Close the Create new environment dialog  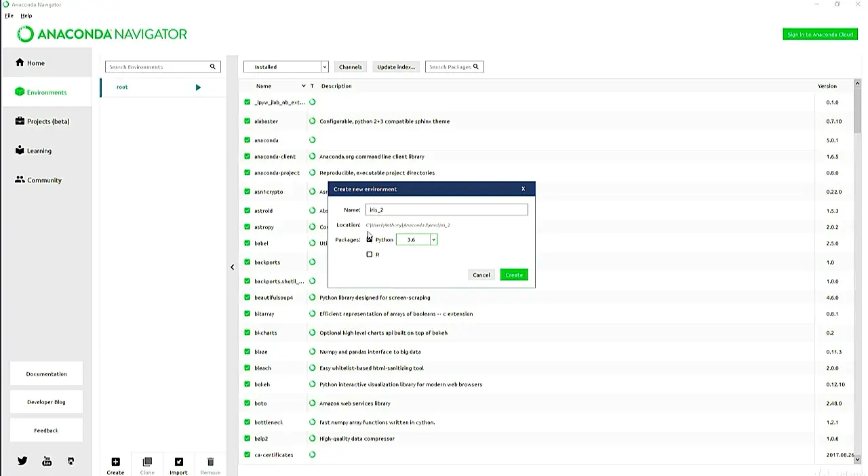pos(523,189)
